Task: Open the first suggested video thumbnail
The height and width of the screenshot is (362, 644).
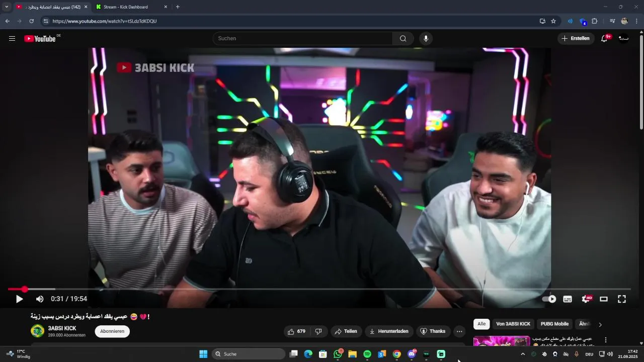Action: pos(502,341)
